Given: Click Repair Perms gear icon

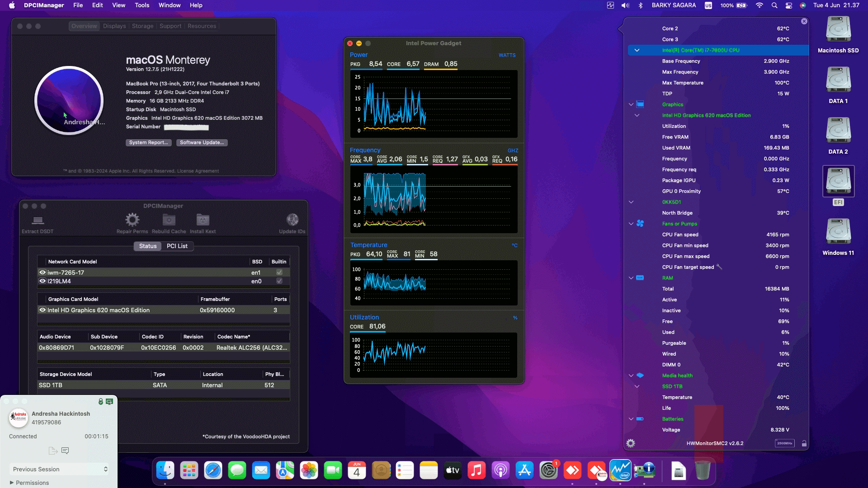Looking at the screenshot, I should pyautogui.click(x=132, y=220).
